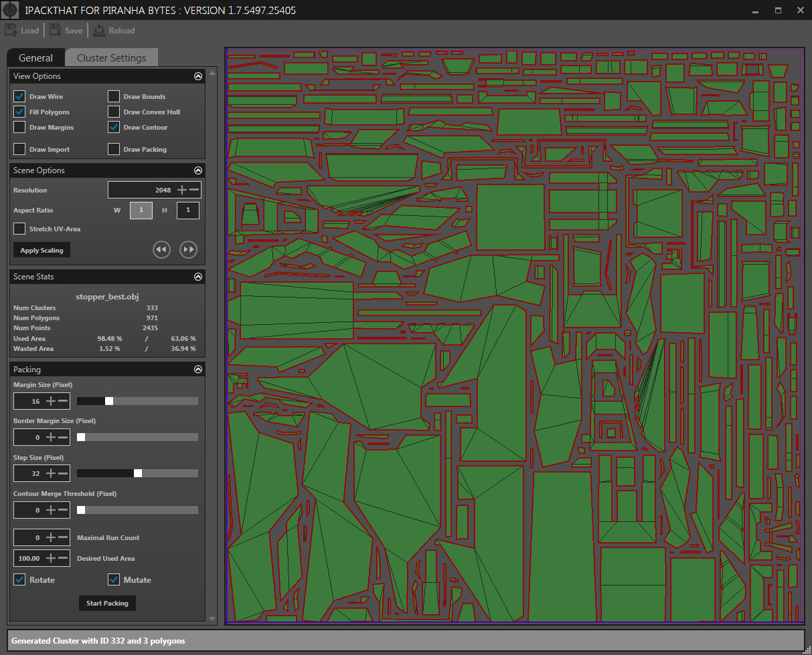Image resolution: width=812 pixels, height=655 pixels.
Task: Adjust the Step Size slider
Action: (x=137, y=473)
